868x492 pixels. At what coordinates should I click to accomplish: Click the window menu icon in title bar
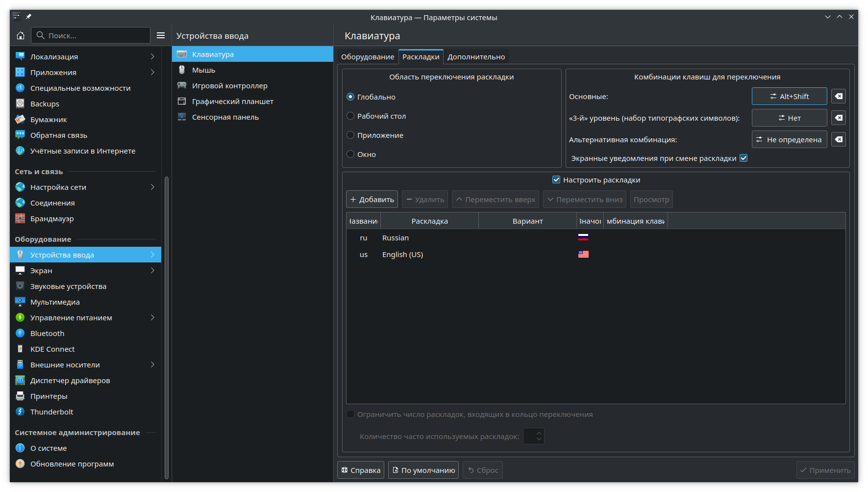point(17,17)
